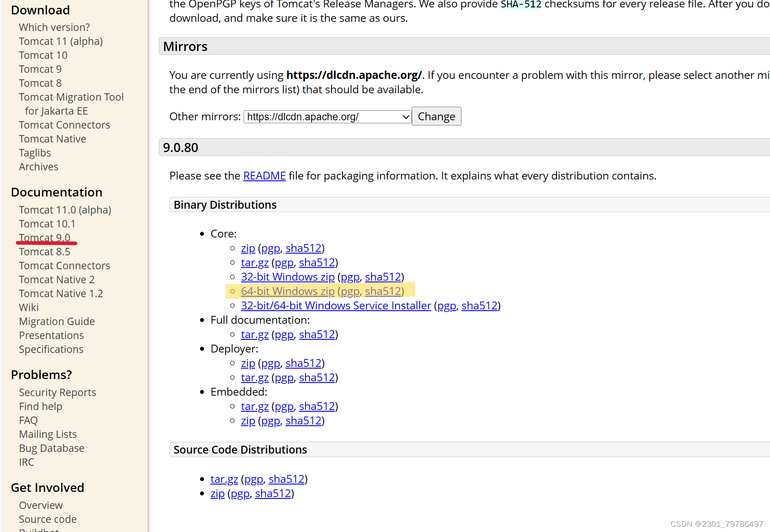Viewport: 770px width, 532px height.
Task: Open Tomcat Native 2 documentation
Action: click(x=57, y=279)
